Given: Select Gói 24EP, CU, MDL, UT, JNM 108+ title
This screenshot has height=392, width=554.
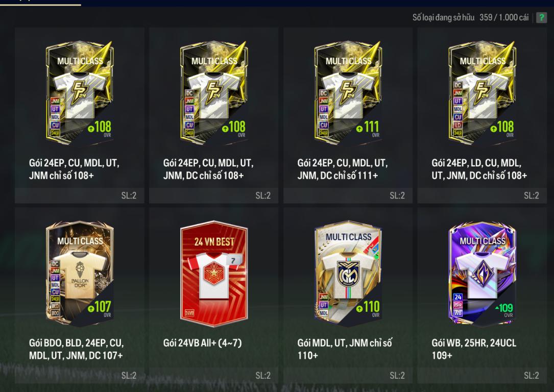Looking at the screenshot, I should click(x=74, y=169).
